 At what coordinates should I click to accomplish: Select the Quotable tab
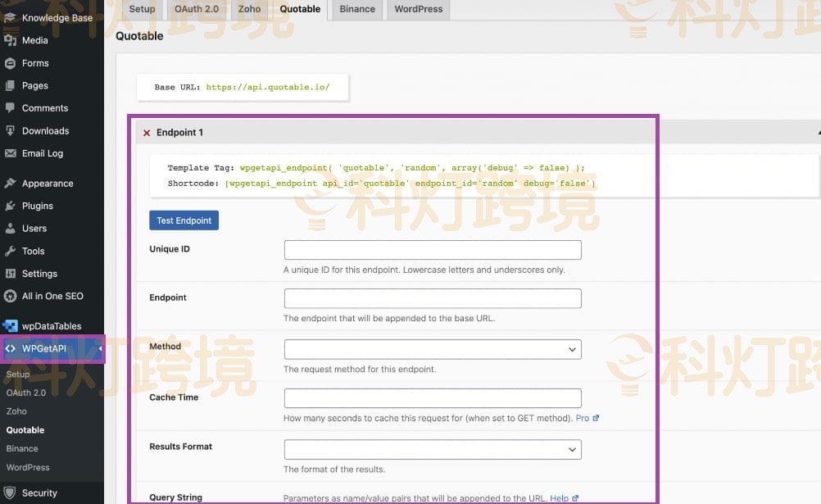click(300, 10)
